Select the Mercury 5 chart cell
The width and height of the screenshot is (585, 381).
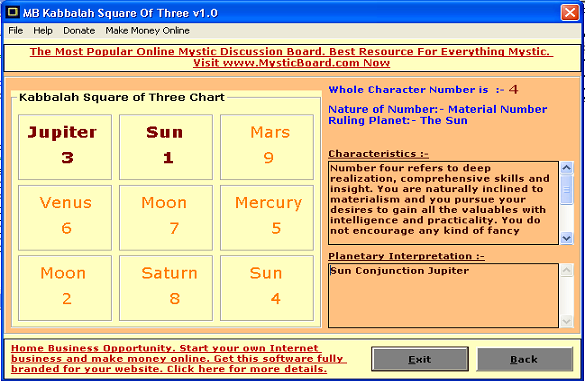pos(267,218)
